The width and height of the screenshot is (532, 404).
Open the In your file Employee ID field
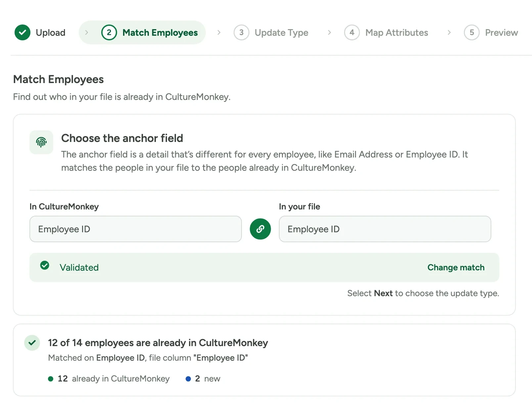click(385, 229)
